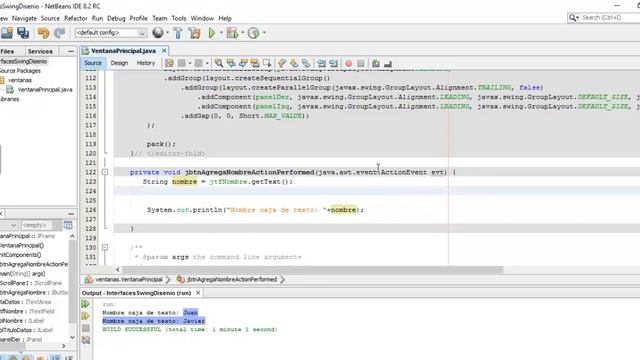Open the browser globe icon in toolbar

[158, 33]
